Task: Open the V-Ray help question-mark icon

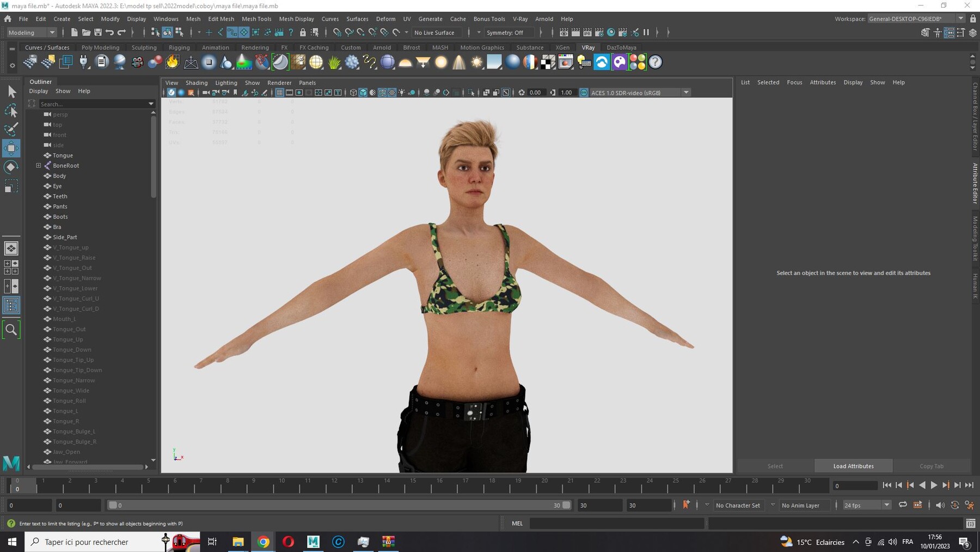Action: 656,62
